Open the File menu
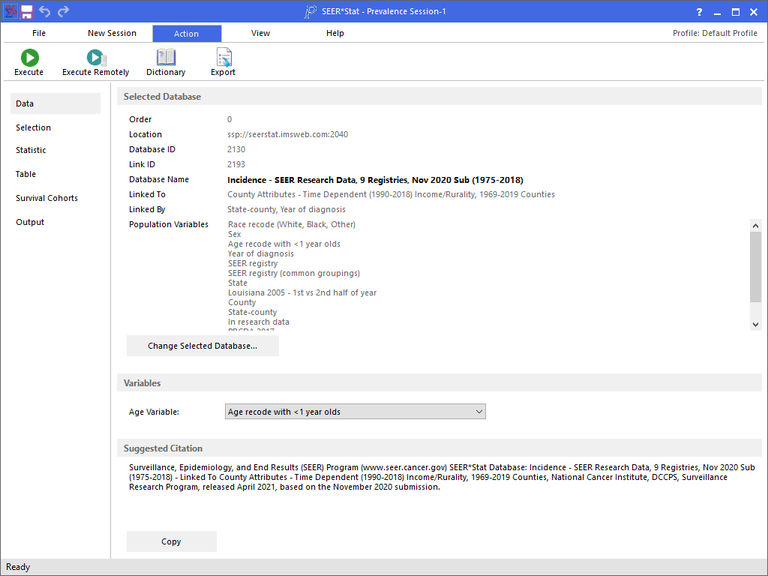768x576 pixels. point(39,33)
